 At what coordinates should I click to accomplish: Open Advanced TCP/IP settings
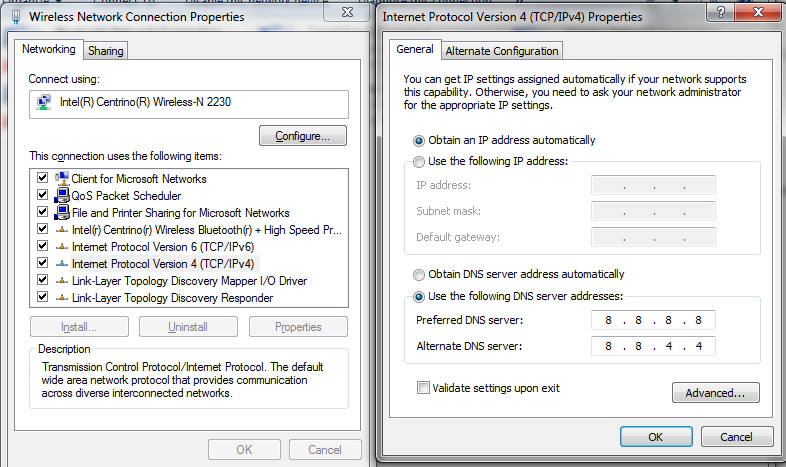(715, 393)
